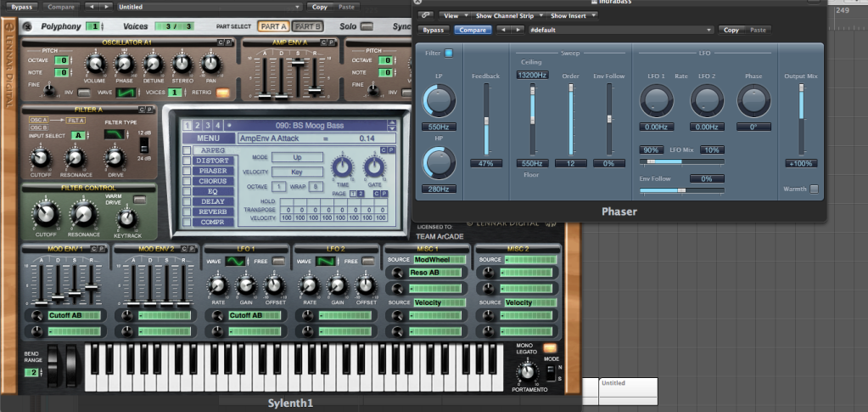This screenshot has height=412, width=868.
Task: Click the Oscillator A1 Phase knob
Action: pos(124,65)
